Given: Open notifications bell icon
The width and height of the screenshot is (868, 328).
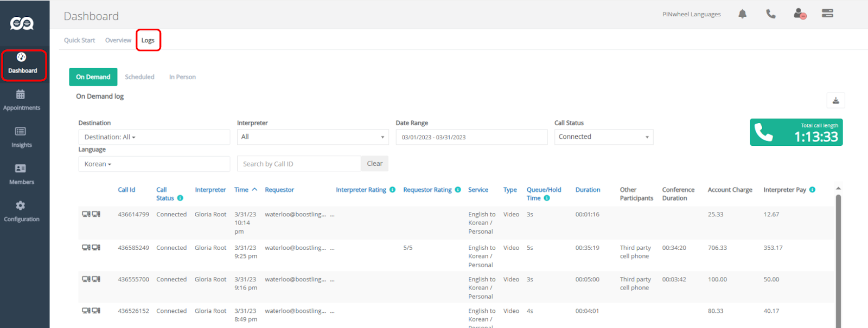Looking at the screenshot, I should click(x=743, y=14).
